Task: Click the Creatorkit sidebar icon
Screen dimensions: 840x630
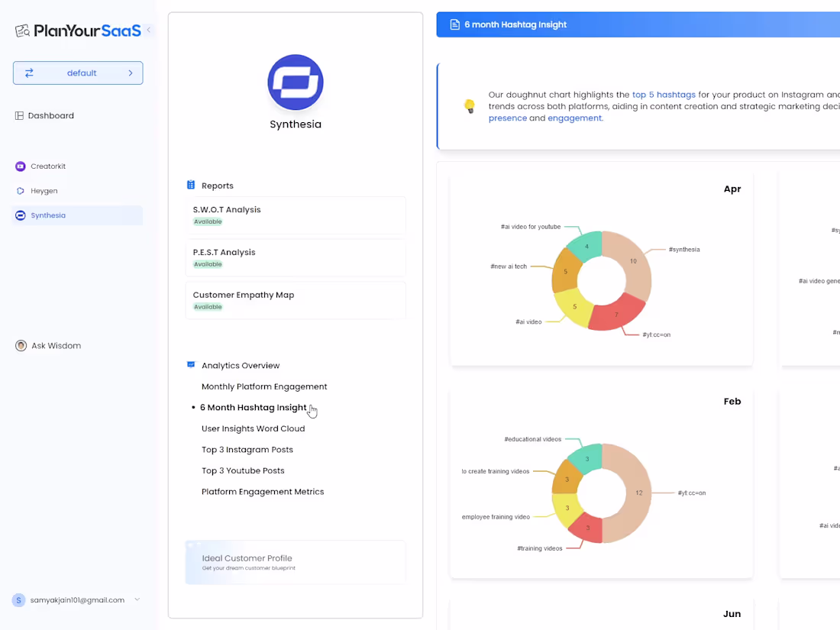Action: point(19,166)
